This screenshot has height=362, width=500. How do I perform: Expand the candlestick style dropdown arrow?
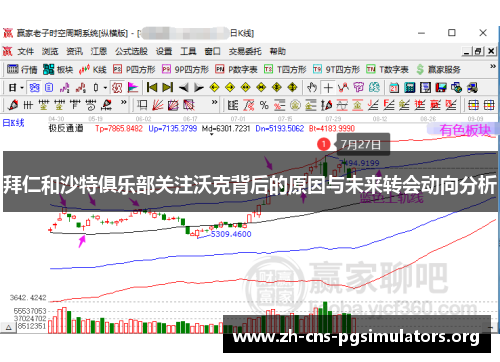pyautogui.click(x=105, y=88)
